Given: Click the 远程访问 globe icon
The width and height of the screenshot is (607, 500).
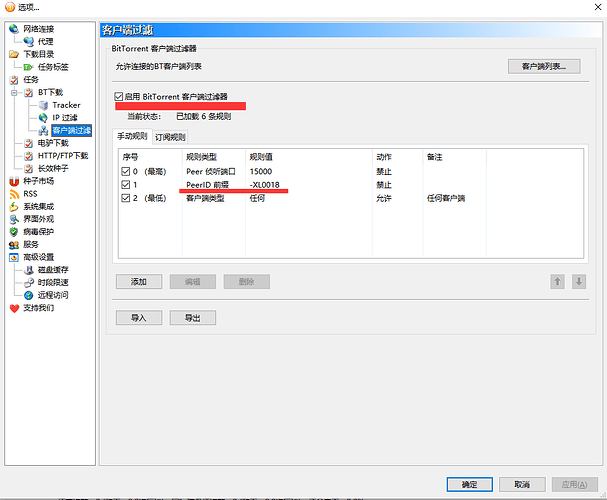Looking at the screenshot, I should [29, 295].
